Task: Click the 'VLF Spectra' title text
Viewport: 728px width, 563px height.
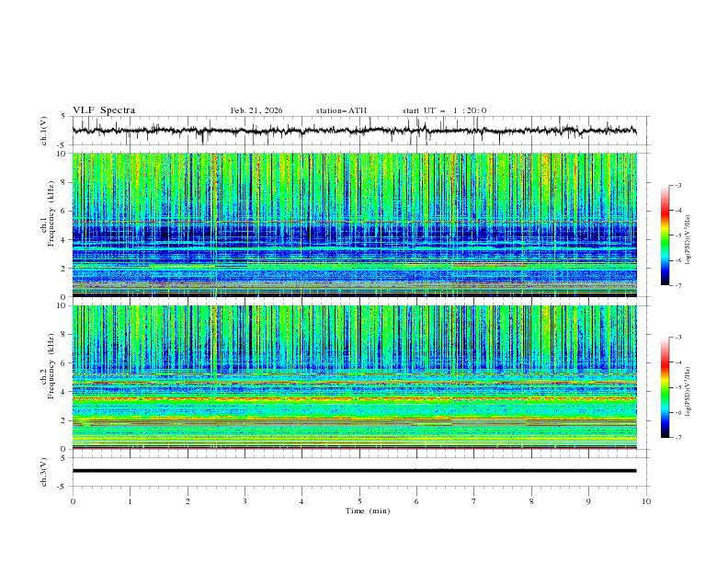Action: coord(104,110)
